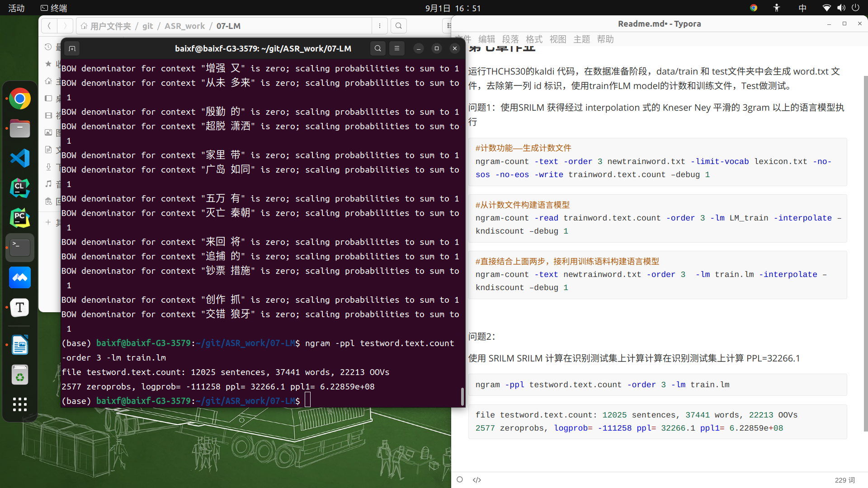Click the 问题1 paragraph in Typora
Viewport: 868px width, 488px height.
click(656, 115)
